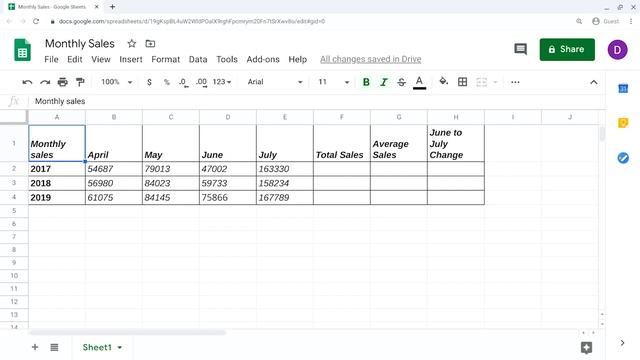Open the zoom 100% dropdown
The width and height of the screenshot is (640, 360).
117,82
